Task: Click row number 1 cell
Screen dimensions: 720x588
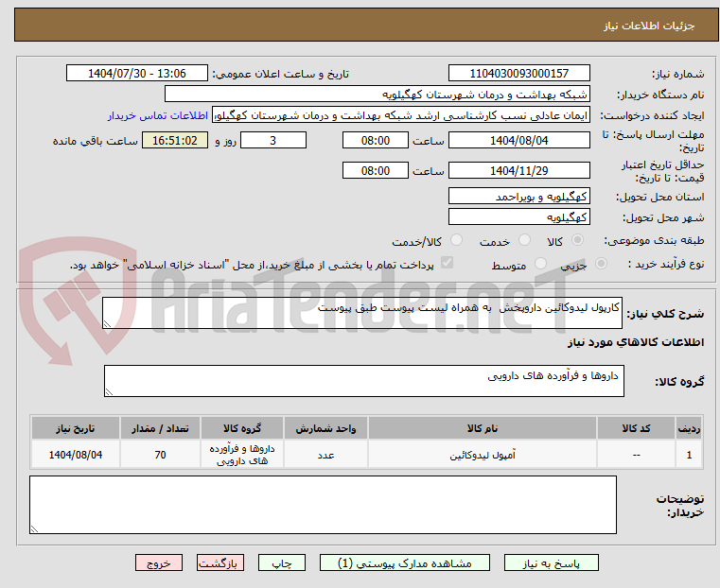Action: click(x=689, y=455)
